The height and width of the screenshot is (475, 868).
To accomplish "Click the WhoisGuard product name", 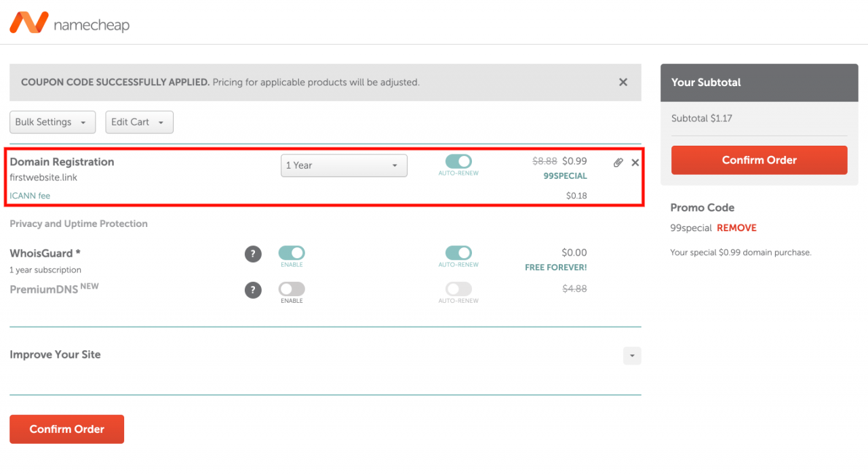I will pyautogui.click(x=45, y=253).
